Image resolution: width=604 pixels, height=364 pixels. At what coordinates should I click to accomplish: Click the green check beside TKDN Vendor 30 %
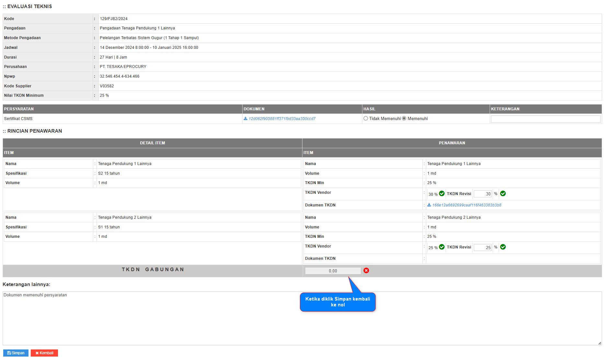442,193
